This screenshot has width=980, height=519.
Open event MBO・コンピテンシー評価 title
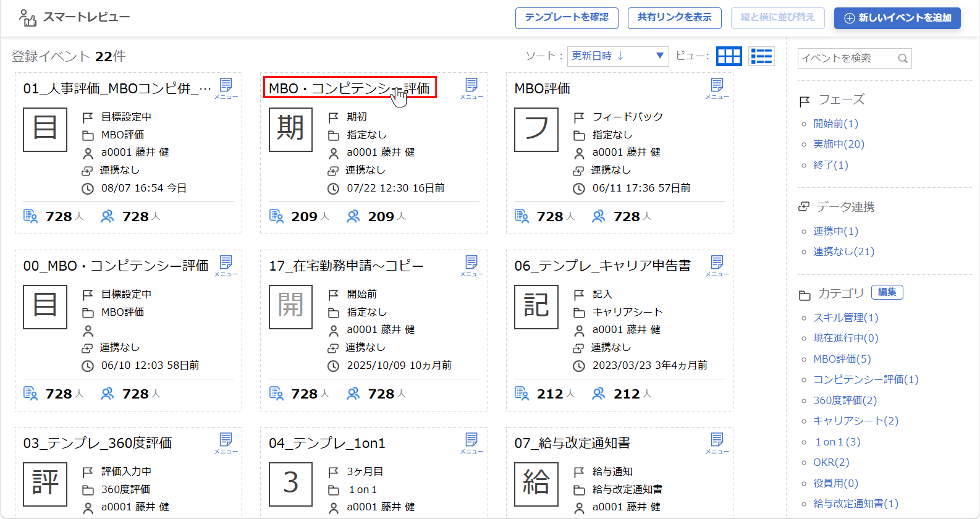click(350, 88)
